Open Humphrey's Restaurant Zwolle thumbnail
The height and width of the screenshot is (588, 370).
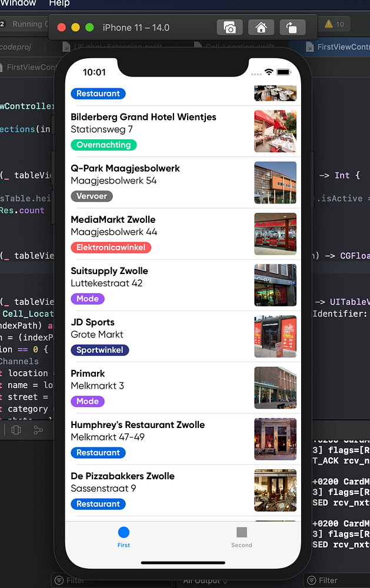[x=275, y=439]
